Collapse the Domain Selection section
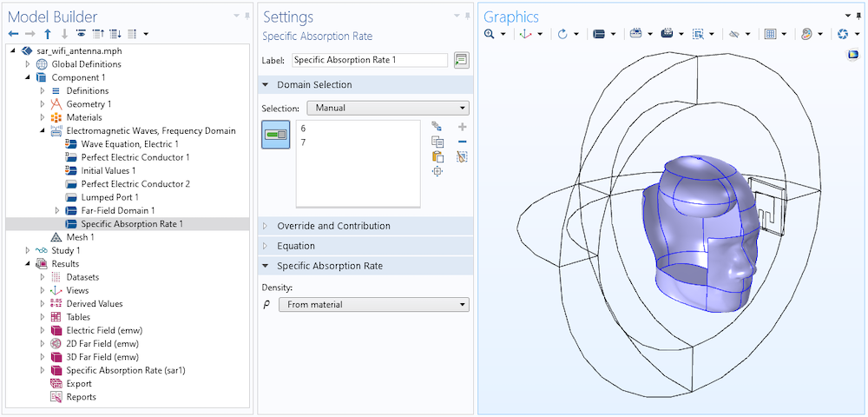This screenshot has height=417, width=868. [265, 85]
